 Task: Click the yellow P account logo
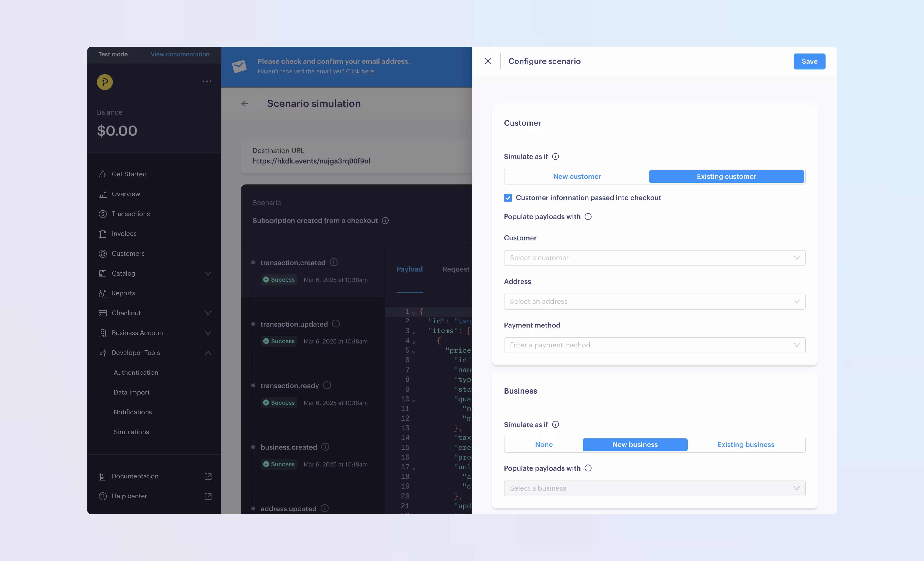coord(105,82)
